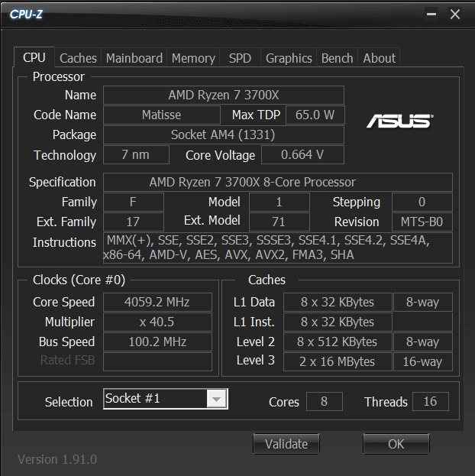Click the Package value Socket AM4 (1331)
Viewport: 475px width, 476px height.
click(224, 134)
